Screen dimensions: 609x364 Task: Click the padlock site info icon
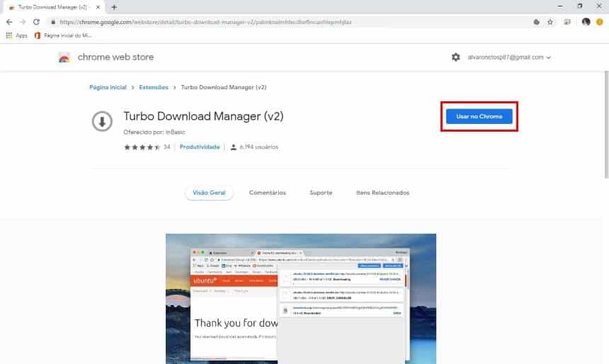click(x=53, y=22)
